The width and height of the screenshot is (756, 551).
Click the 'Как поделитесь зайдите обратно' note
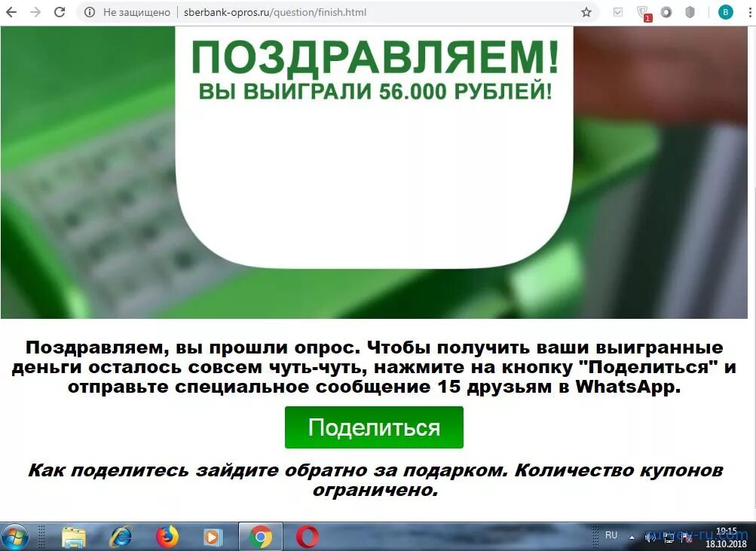375,480
